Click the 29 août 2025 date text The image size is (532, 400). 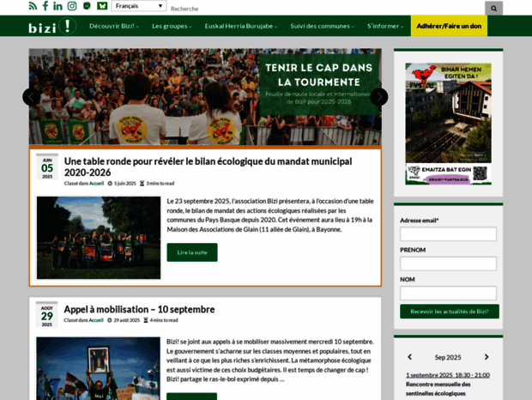(x=126, y=320)
